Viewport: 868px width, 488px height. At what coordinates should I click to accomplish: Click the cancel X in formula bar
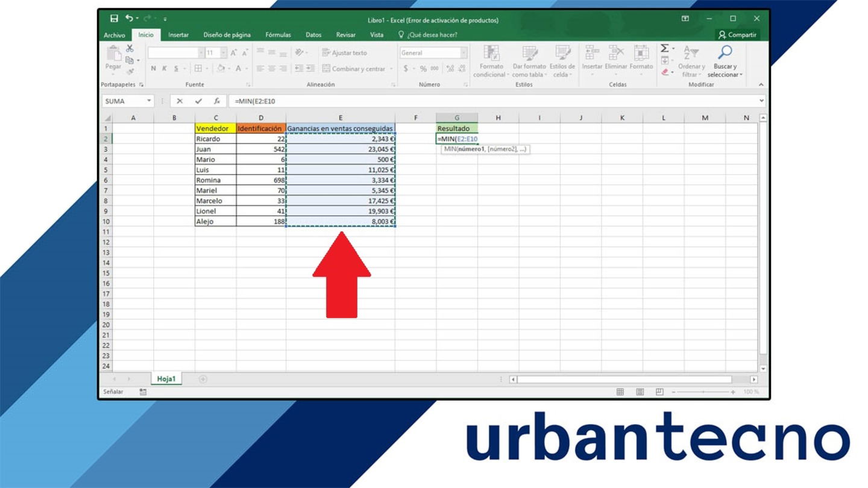[x=180, y=101]
